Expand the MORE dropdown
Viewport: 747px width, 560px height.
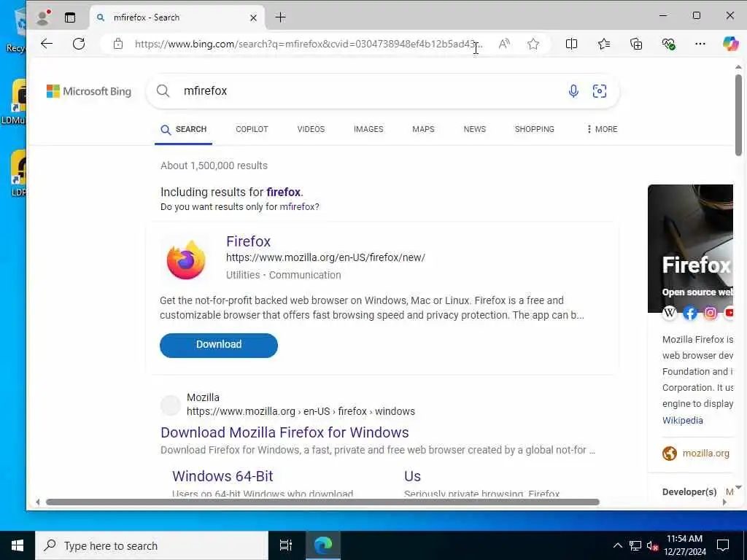click(x=602, y=129)
